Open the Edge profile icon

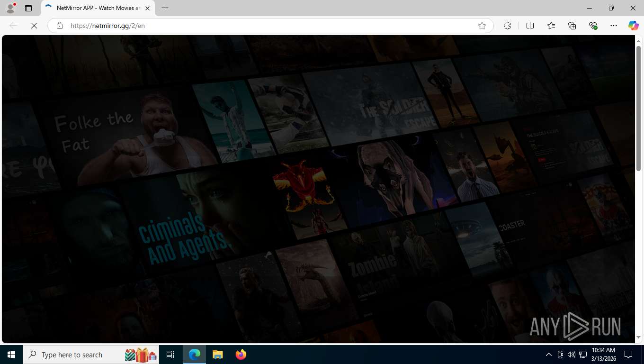click(x=10, y=8)
